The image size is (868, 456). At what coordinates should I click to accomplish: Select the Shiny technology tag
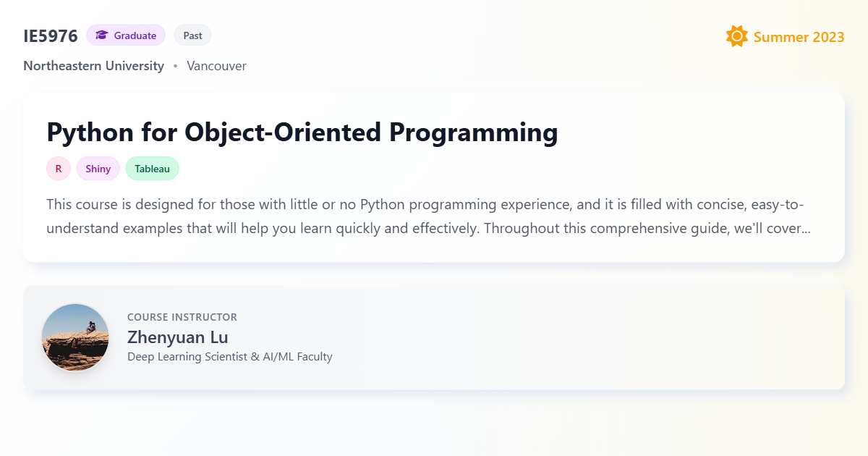pyautogui.click(x=98, y=168)
